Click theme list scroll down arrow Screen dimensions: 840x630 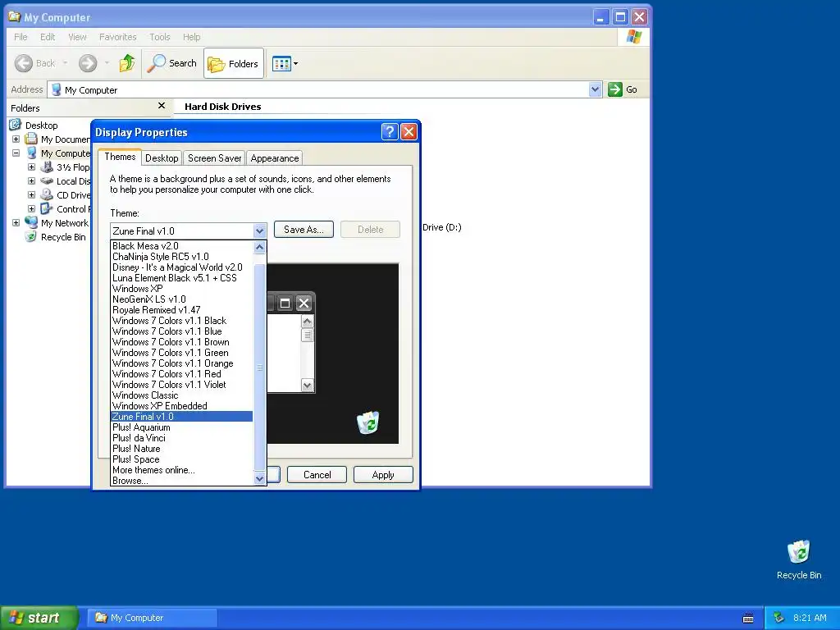260,479
